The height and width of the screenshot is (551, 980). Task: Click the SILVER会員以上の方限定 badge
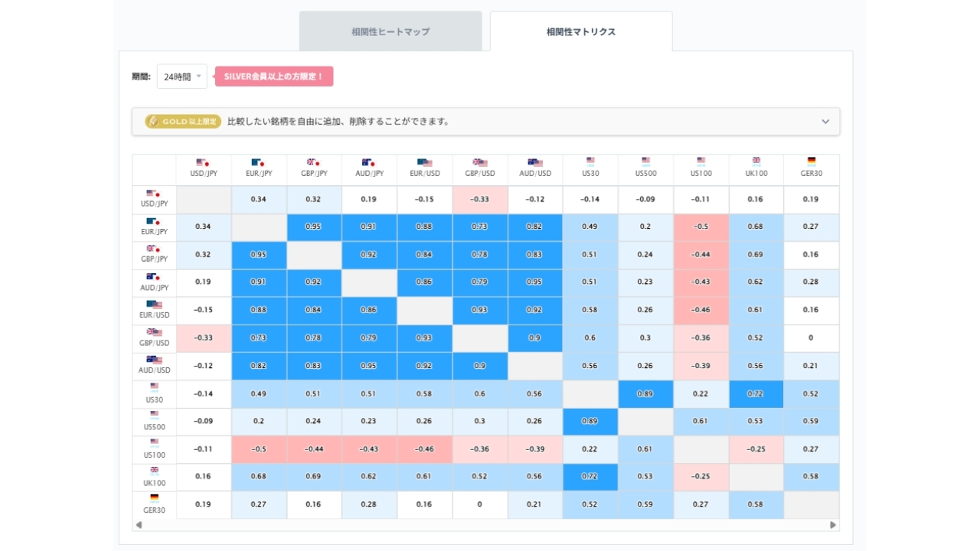(274, 77)
